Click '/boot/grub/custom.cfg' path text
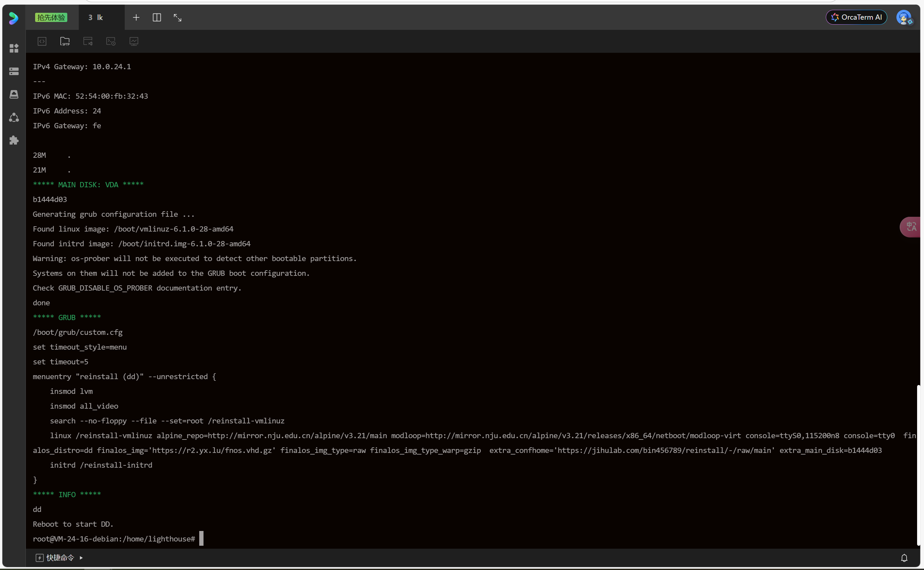The image size is (924, 570). pos(78,332)
